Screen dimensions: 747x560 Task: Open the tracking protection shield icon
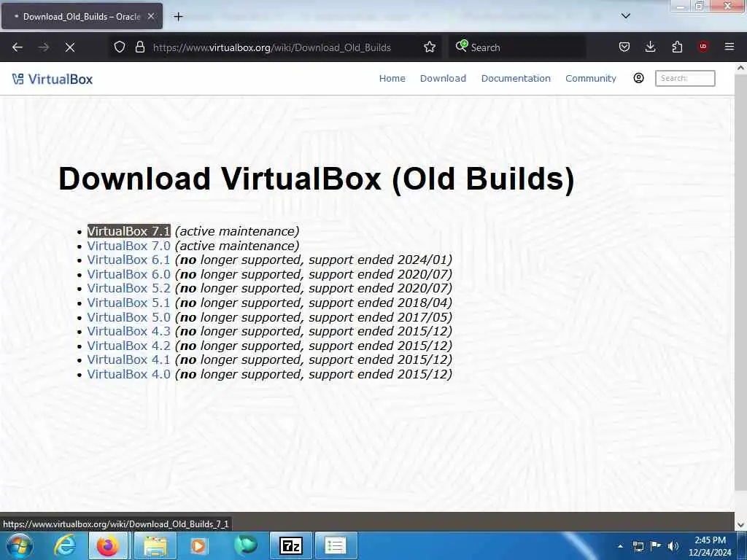(x=120, y=47)
